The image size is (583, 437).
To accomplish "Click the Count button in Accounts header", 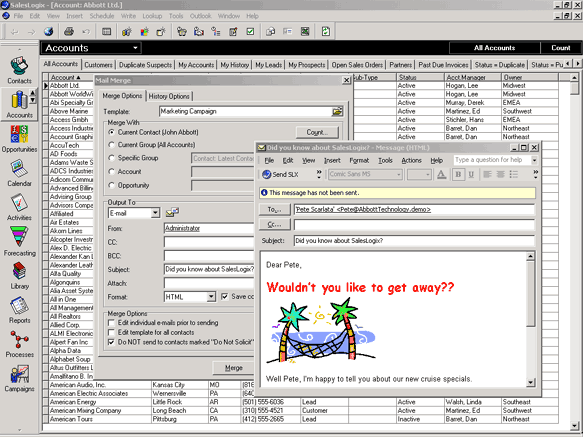I will (x=560, y=48).
